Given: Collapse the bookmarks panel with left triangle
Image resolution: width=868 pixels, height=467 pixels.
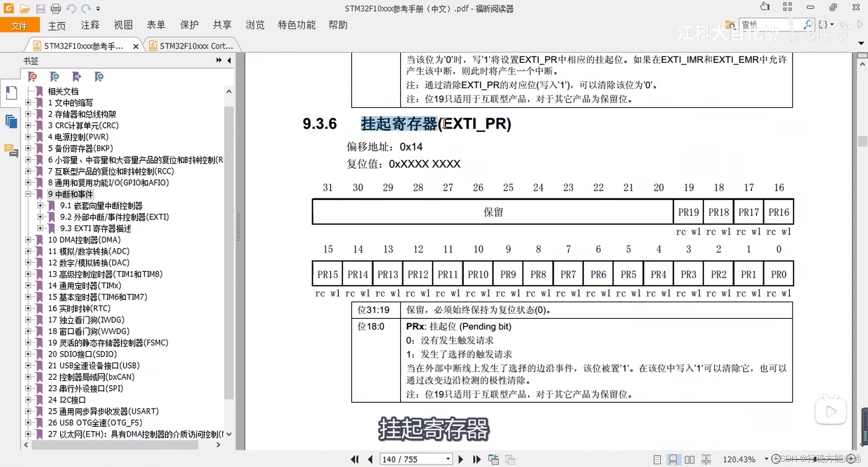Looking at the screenshot, I should tap(229, 60).
